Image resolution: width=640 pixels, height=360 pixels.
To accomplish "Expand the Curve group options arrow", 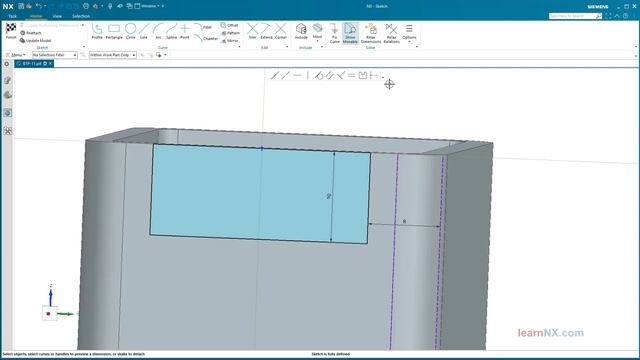I will [x=239, y=47].
